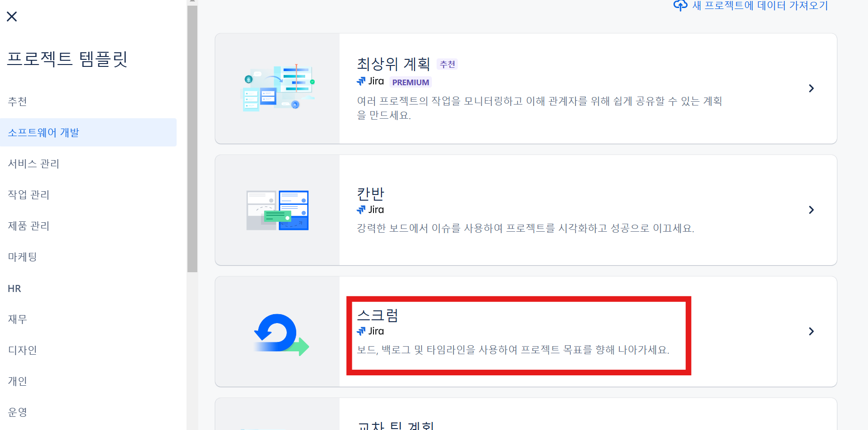Open the '칸반' board thumbnail
The width and height of the screenshot is (868, 430).
[277, 210]
